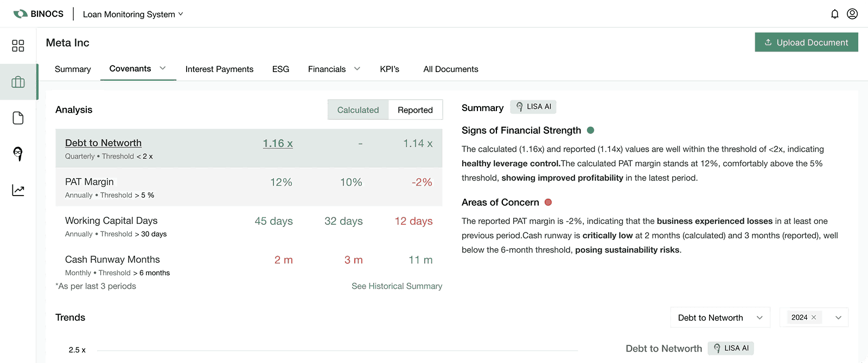This screenshot has width=868, height=363.
Task: Click the Trends section heading
Action: (x=70, y=317)
